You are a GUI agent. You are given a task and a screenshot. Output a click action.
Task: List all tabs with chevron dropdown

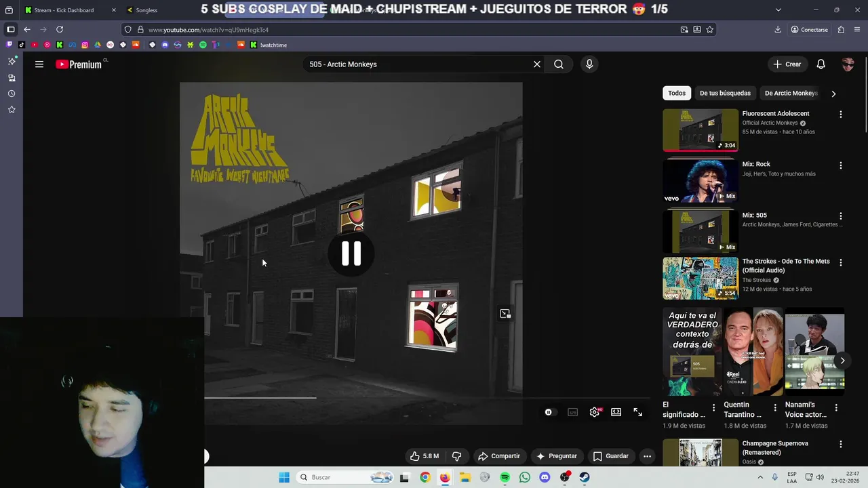coord(778,10)
